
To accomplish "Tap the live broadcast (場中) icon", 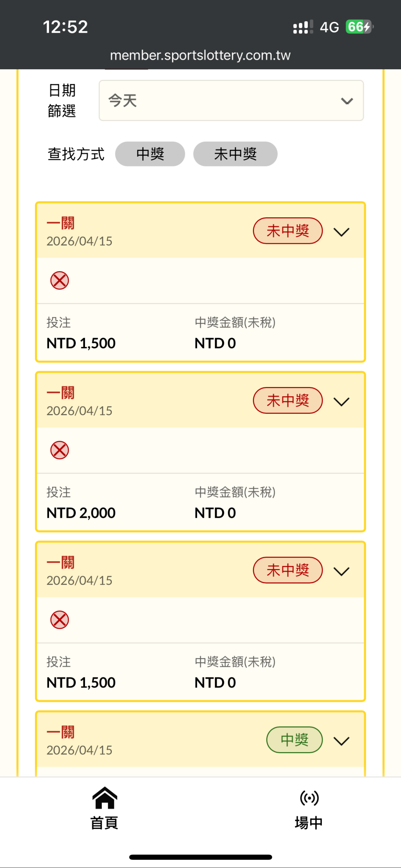I will (309, 798).
